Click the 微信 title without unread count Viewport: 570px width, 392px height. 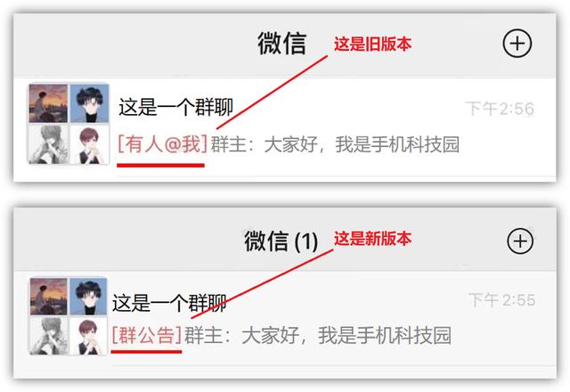[282, 44]
